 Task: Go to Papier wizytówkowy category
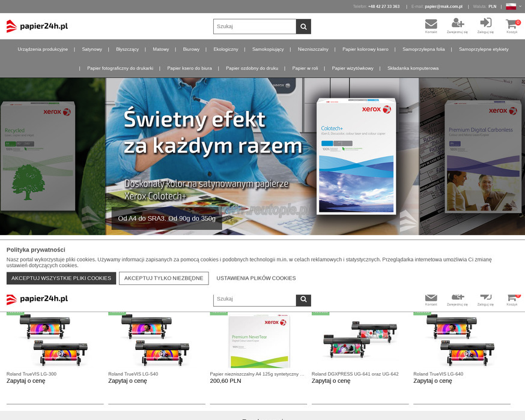[x=353, y=68]
